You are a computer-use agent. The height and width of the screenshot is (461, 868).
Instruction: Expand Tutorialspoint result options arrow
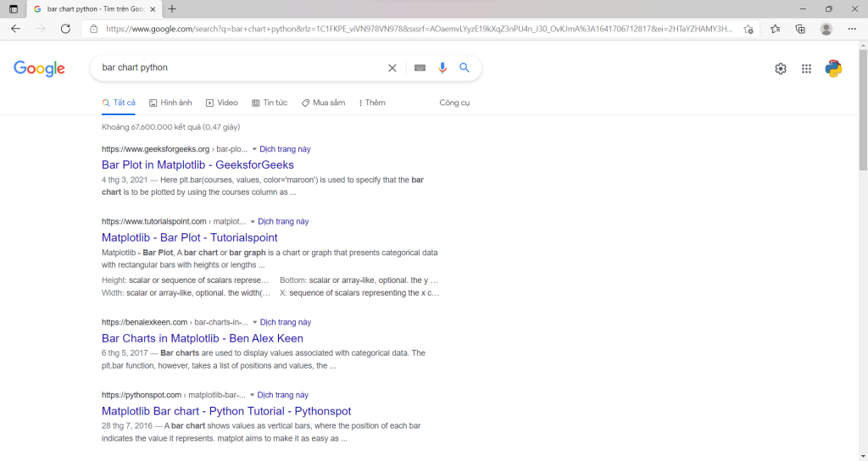253,222
